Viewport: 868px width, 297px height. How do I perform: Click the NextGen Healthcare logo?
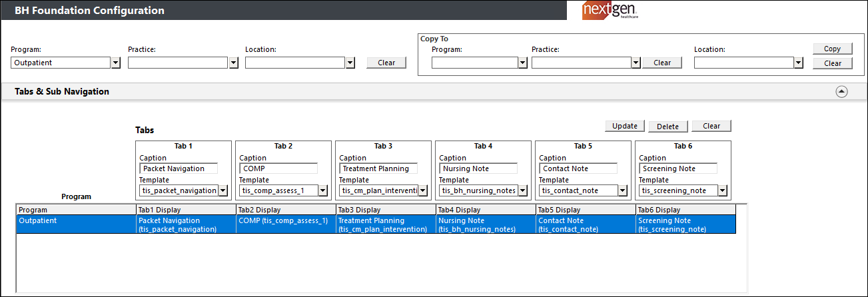[x=608, y=11]
